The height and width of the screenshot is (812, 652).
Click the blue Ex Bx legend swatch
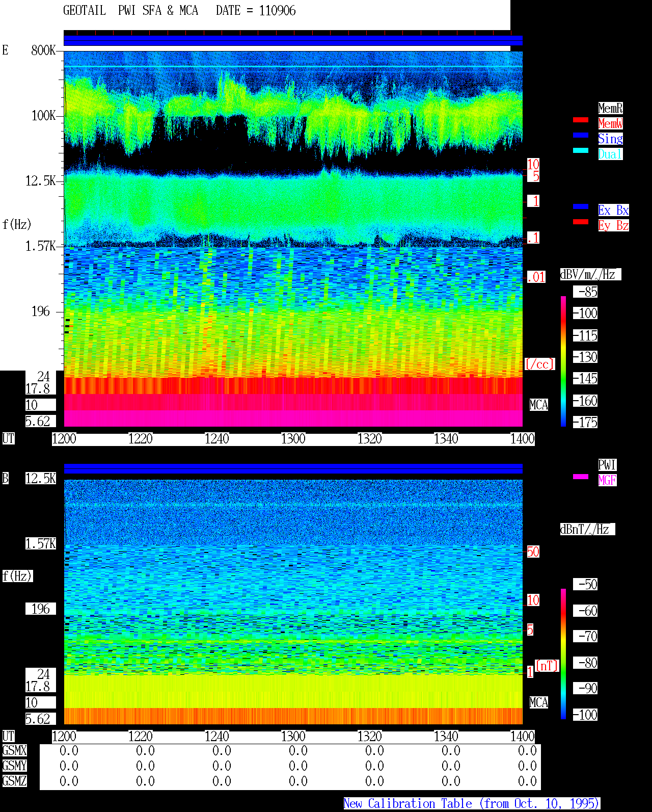[x=581, y=207]
